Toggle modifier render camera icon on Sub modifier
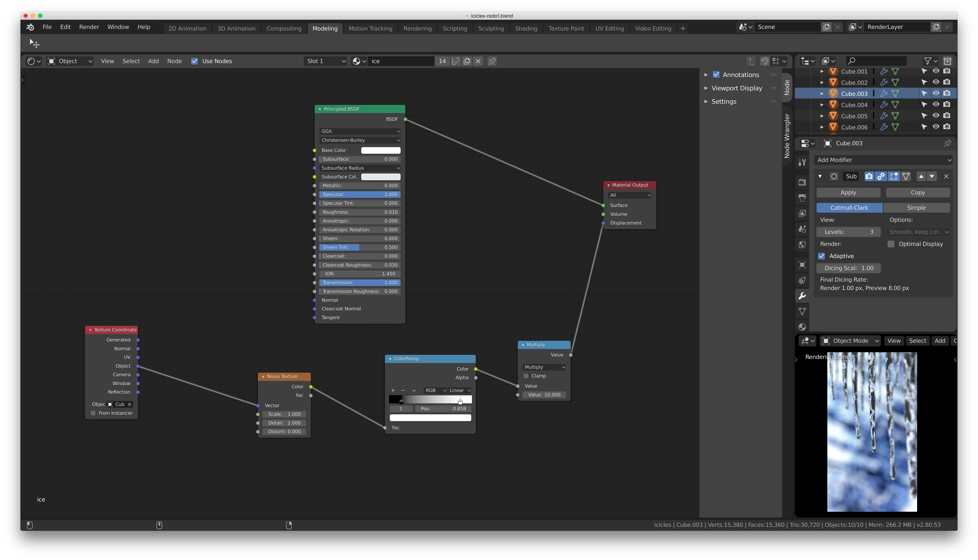 (869, 176)
